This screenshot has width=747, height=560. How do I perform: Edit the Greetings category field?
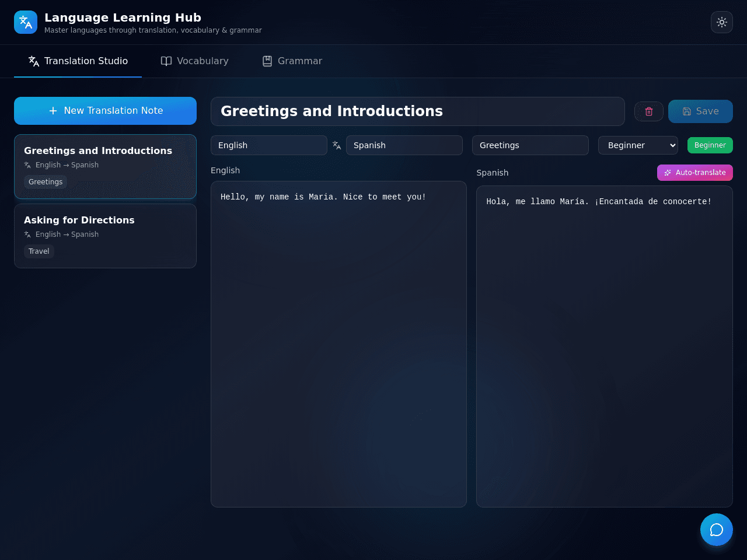530,145
